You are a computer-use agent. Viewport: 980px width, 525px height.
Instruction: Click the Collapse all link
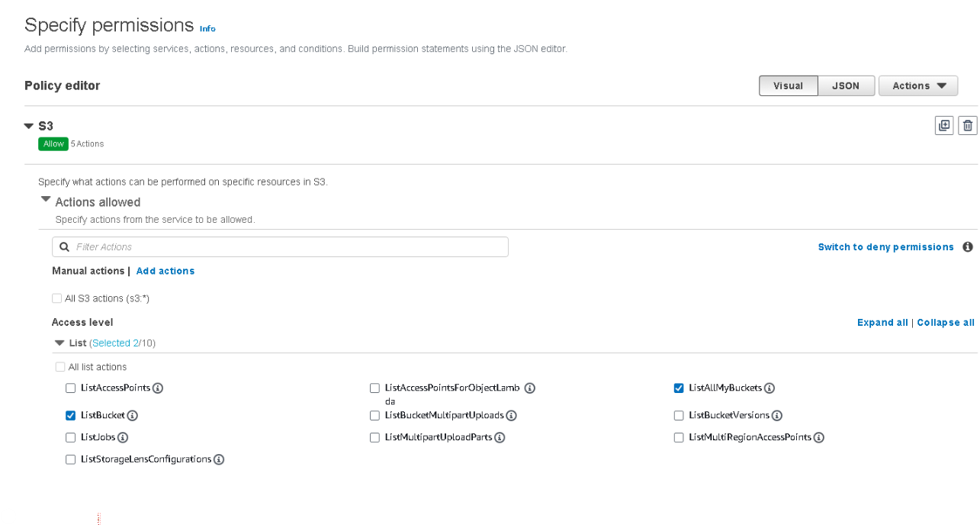(x=946, y=323)
